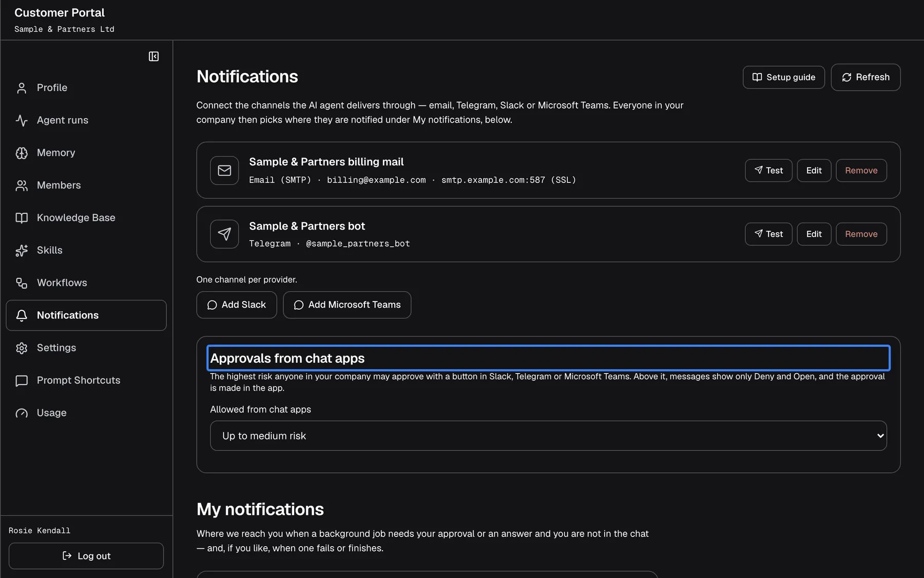Go to the Agent runs page
The width and height of the screenshot is (924, 578).
[86, 120]
